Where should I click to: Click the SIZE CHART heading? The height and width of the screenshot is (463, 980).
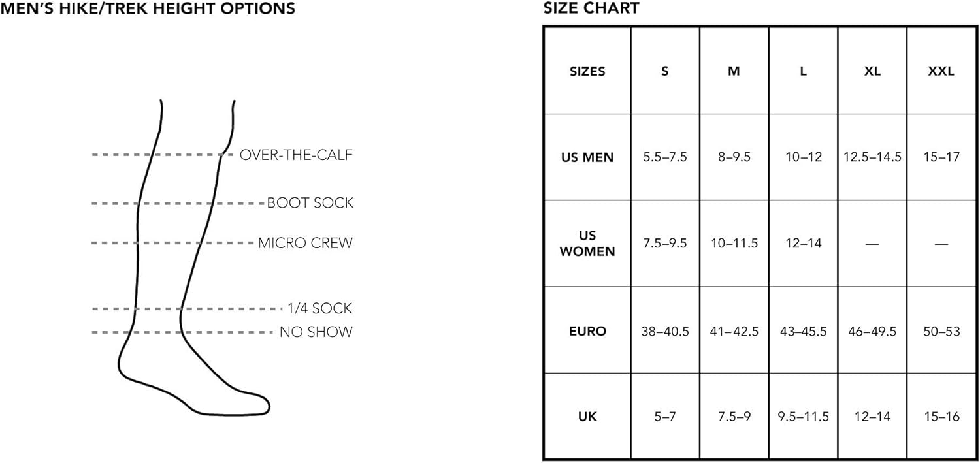[x=591, y=9]
